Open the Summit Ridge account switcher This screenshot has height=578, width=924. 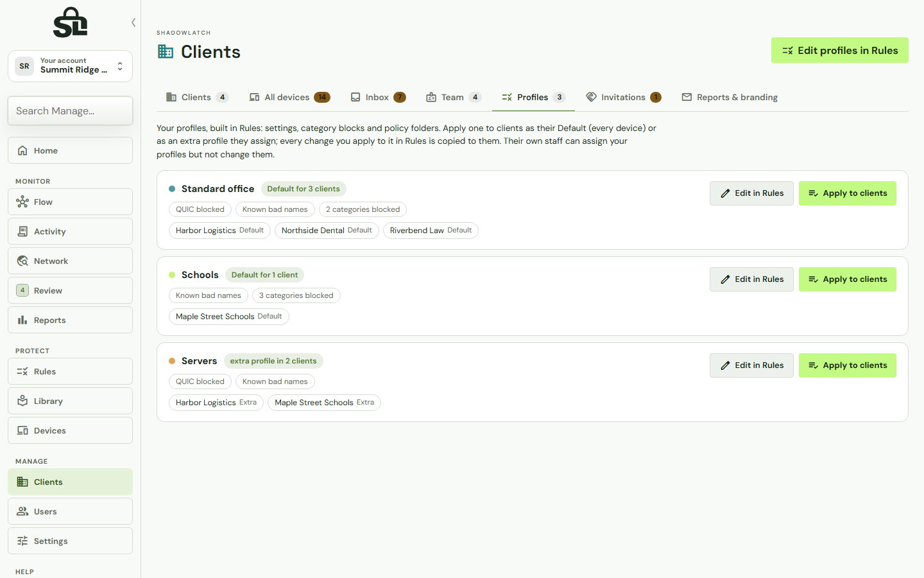(x=70, y=66)
